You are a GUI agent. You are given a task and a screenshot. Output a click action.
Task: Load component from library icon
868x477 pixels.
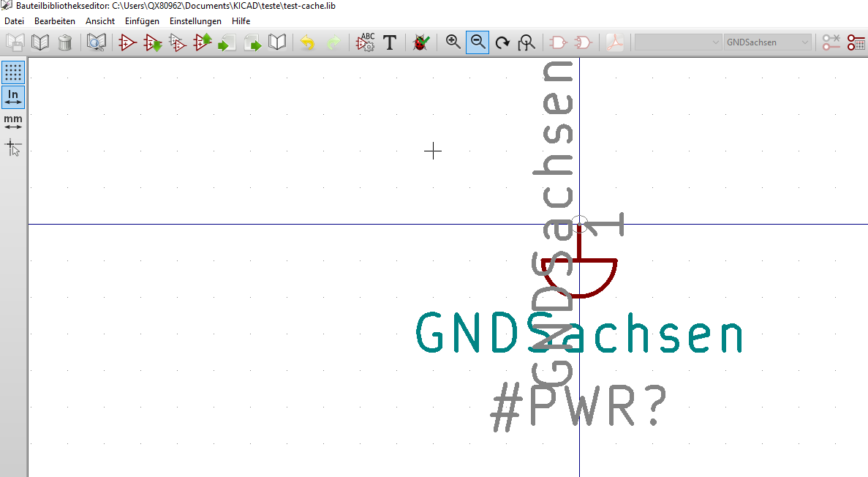click(153, 42)
